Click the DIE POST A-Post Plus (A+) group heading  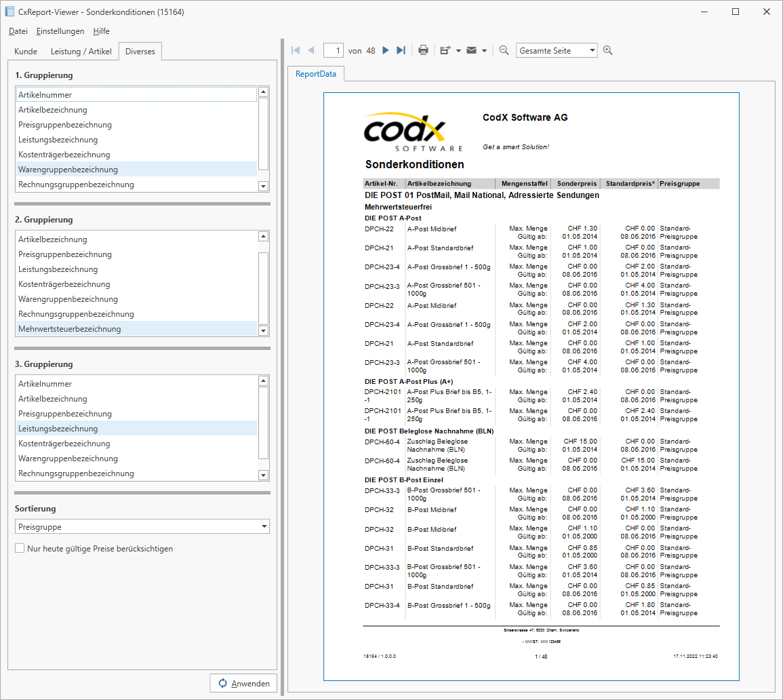point(409,381)
